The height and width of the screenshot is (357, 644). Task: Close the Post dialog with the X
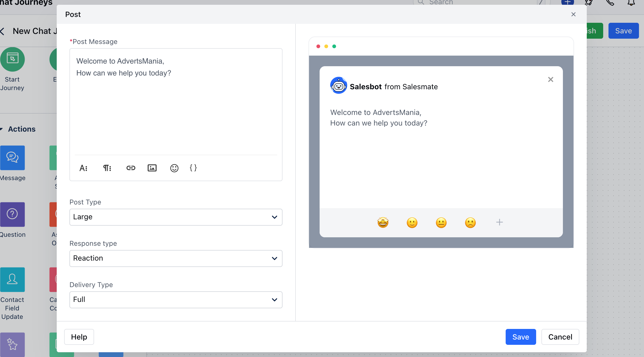pos(573,14)
